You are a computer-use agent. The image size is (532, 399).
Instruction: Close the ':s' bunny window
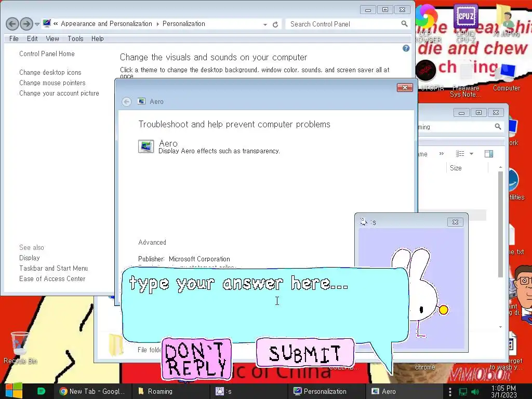(455, 222)
